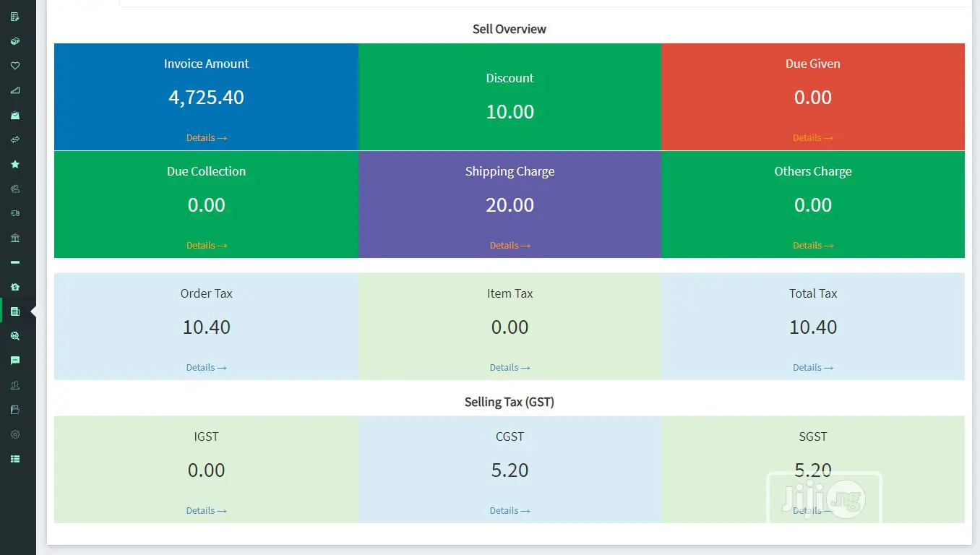Screen dimensions: 980x555
Task: Open Details link under Due Given
Action: point(813,137)
